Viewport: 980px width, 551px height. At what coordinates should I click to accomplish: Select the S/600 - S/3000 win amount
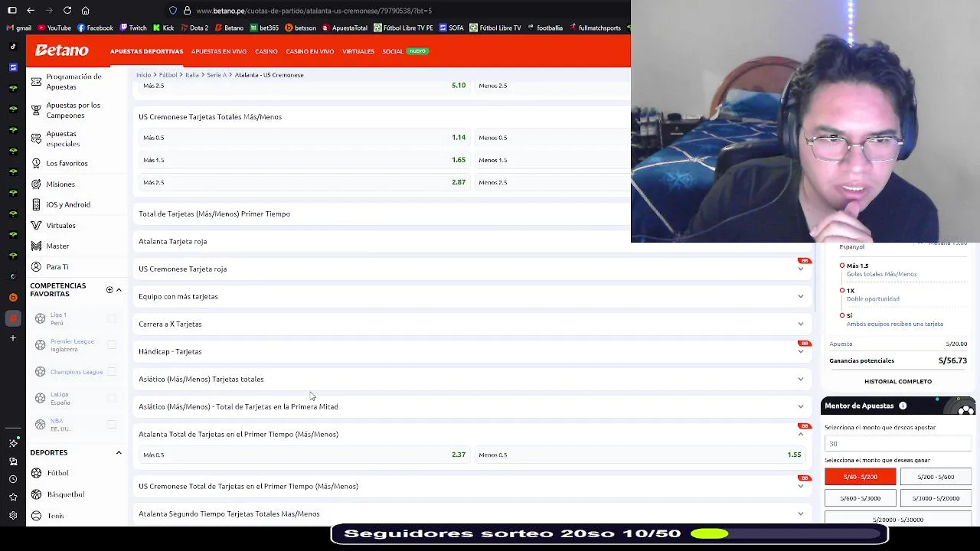point(860,498)
